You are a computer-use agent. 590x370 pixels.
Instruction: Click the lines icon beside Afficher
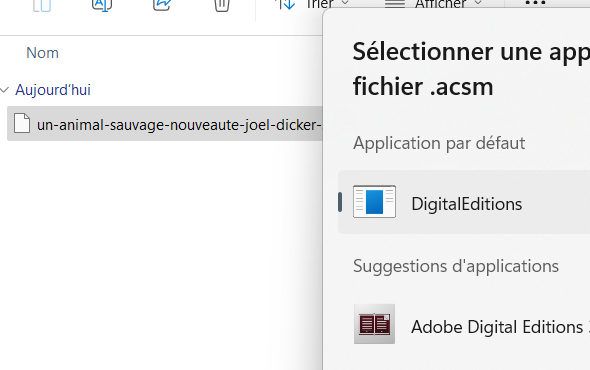coord(395,4)
